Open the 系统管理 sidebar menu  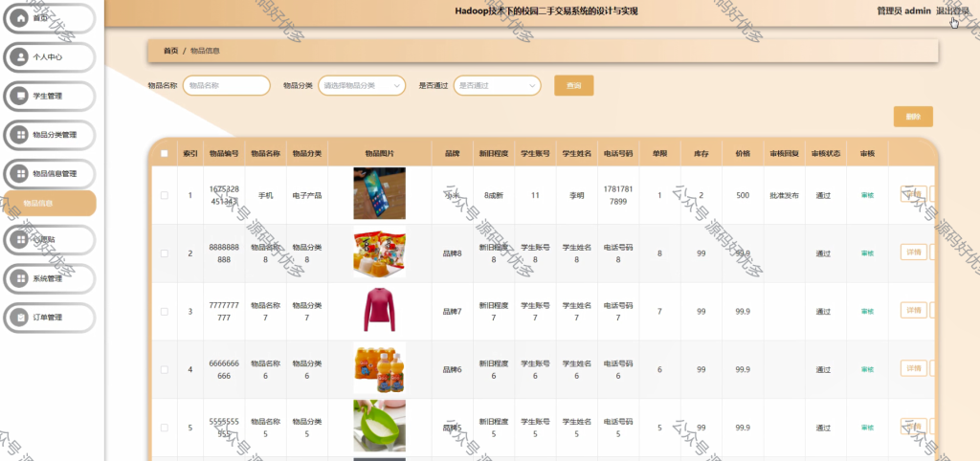[50, 278]
